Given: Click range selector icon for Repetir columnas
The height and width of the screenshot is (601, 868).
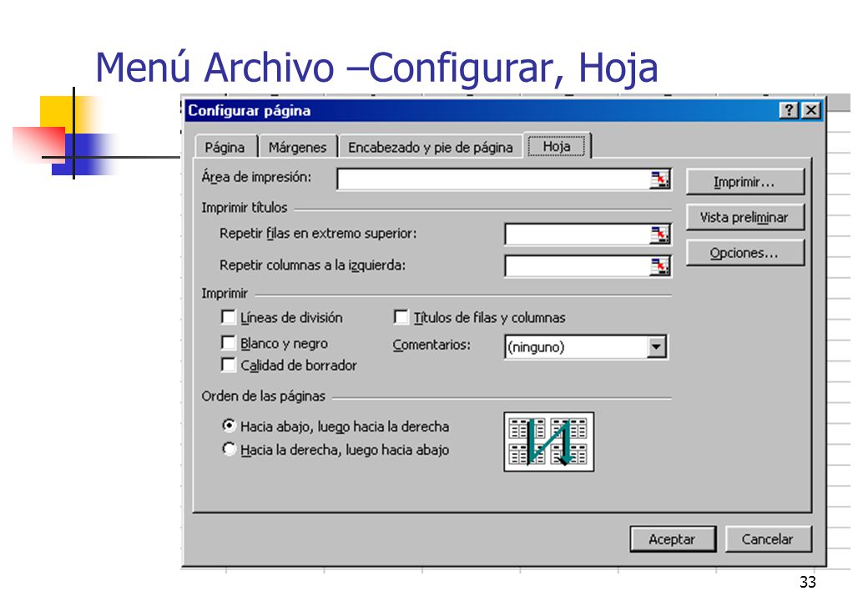Looking at the screenshot, I should pos(659,266).
